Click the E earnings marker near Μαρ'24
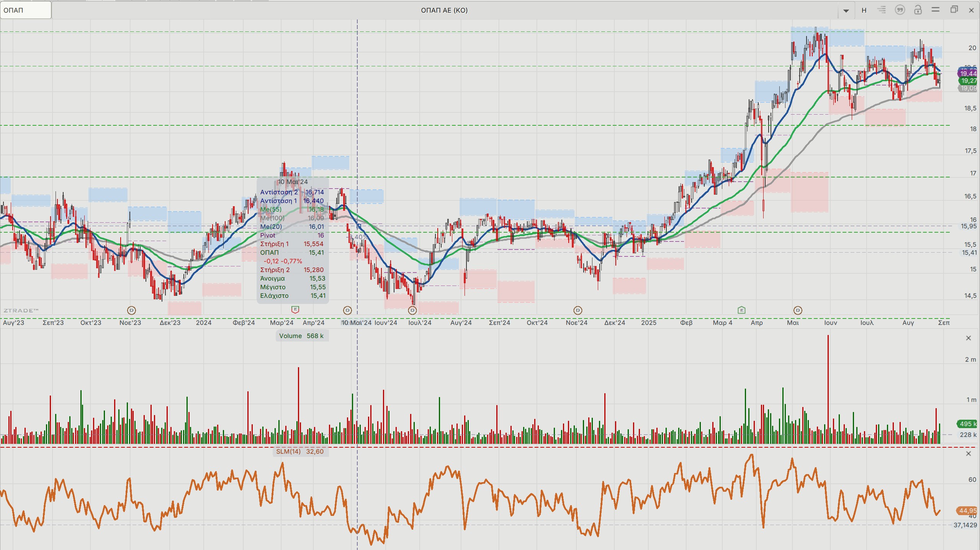This screenshot has width=980, height=550. pos(295,309)
